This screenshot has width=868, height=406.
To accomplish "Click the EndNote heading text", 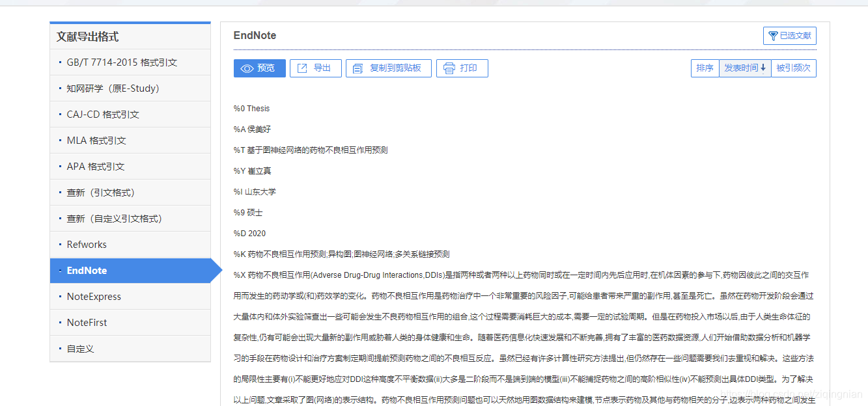I will tap(255, 36).
